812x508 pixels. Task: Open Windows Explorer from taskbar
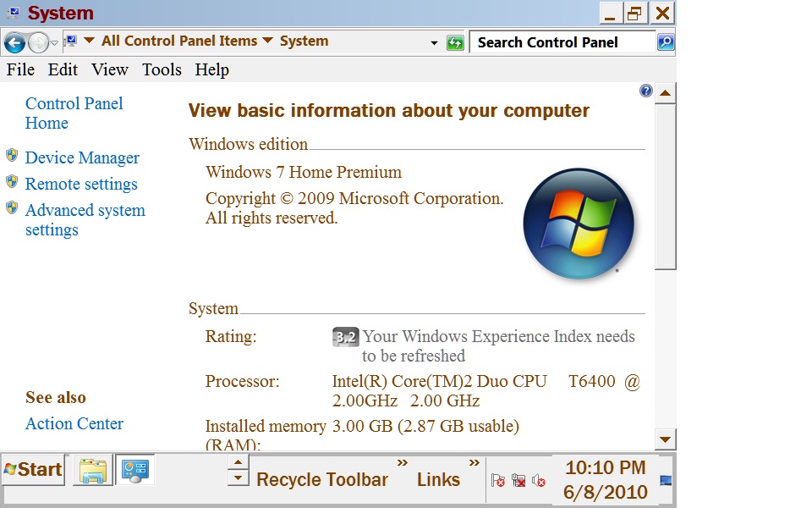click(x=93, y=471)
